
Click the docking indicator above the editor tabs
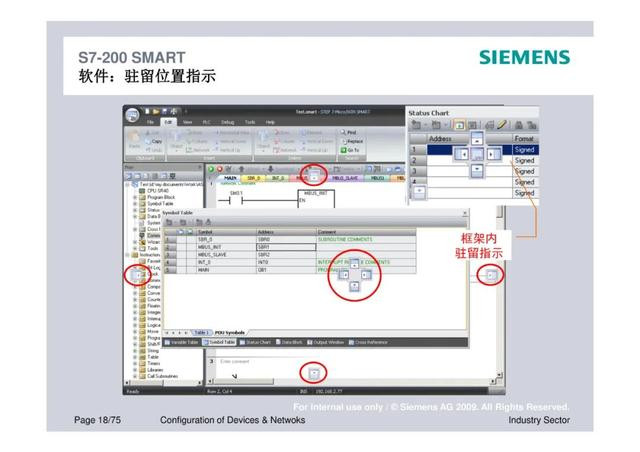tap(313, 176)
